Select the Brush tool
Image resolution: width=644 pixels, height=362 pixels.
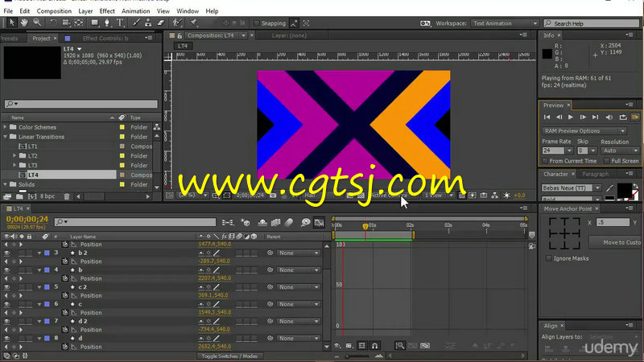(x=136, y=23)
